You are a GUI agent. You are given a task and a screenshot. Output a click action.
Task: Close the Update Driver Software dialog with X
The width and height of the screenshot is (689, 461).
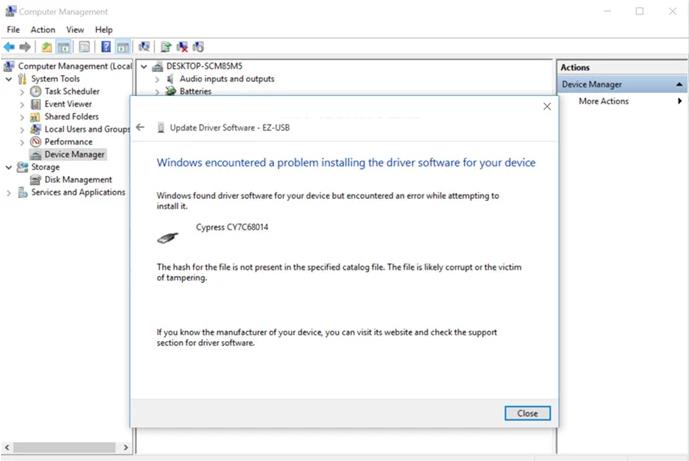(x=547, y=106)
